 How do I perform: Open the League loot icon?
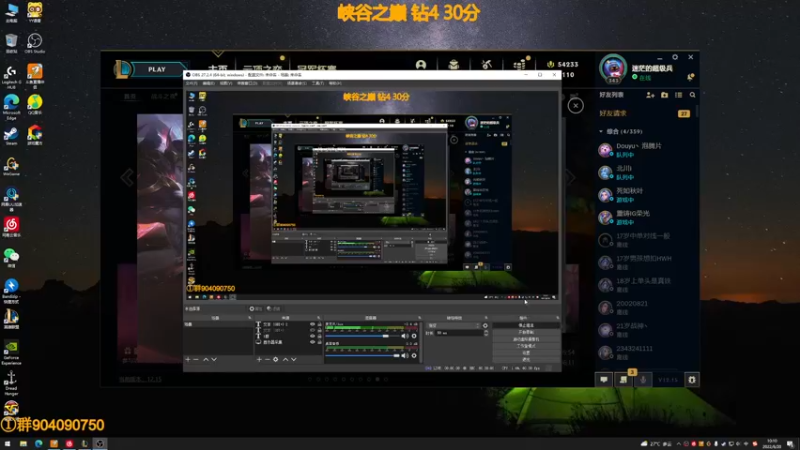point(519,65)
